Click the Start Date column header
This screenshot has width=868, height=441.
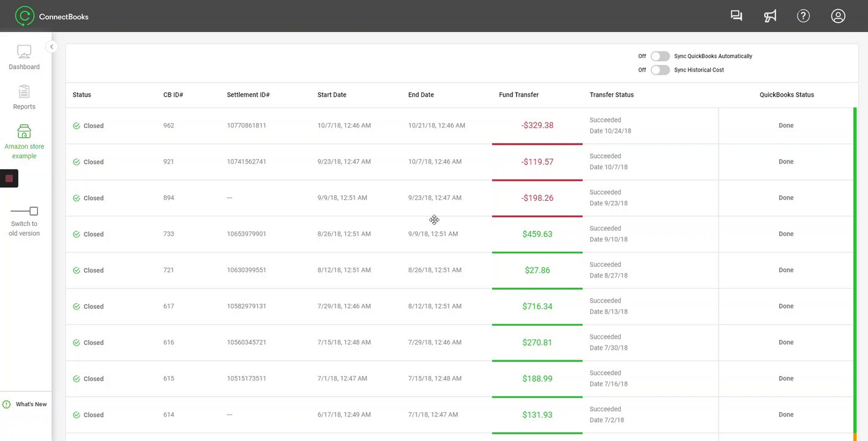point(332,95)
